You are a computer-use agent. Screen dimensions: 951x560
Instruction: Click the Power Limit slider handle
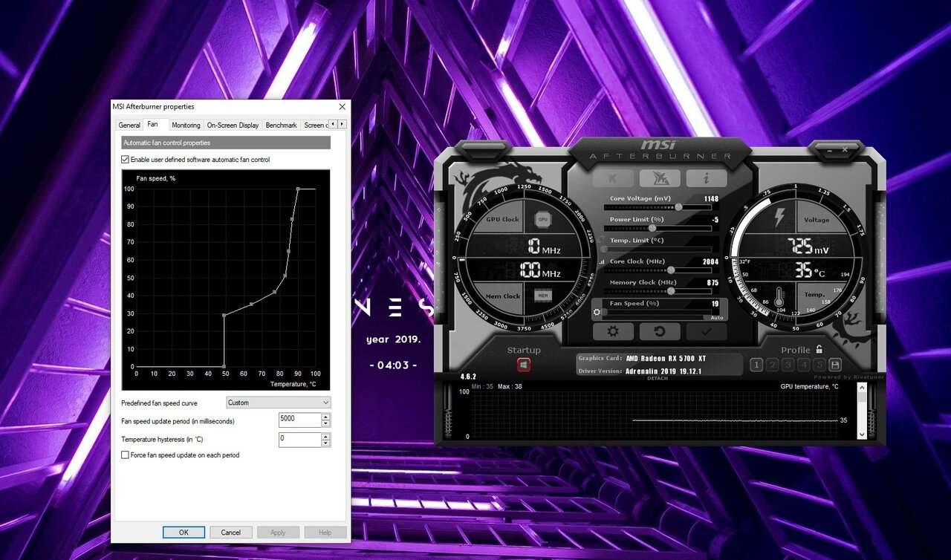[x=652, y=228]
